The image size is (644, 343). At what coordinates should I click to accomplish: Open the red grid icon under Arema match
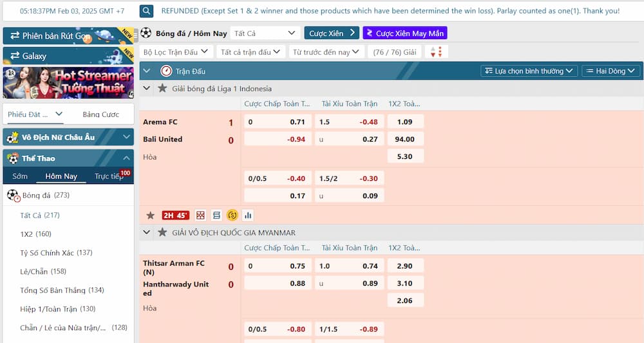click(x=201, y=216)
